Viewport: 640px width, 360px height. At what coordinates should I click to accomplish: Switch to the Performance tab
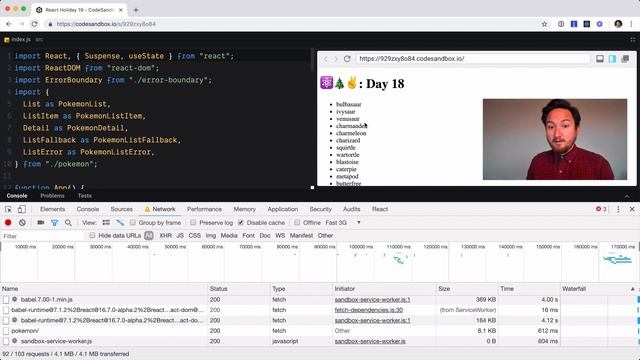tap(204, 209)
